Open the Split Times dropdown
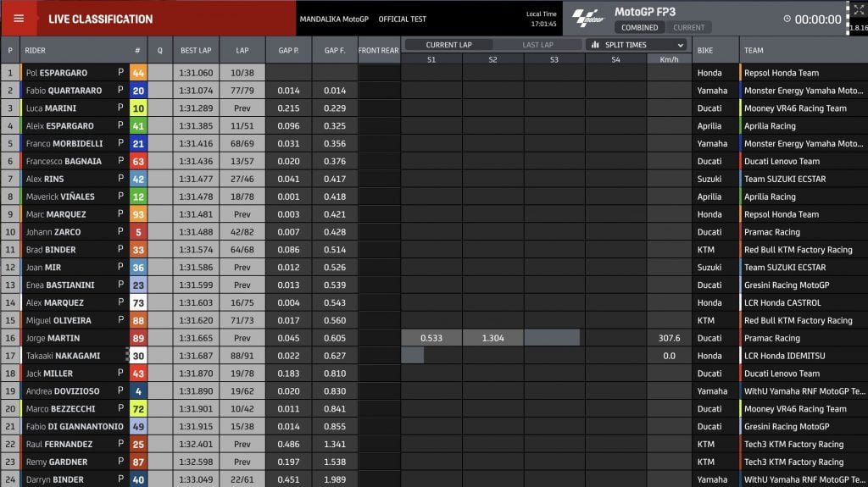This screenshot has width=868, height=487. pyautogui.click(x=637, y=45)
